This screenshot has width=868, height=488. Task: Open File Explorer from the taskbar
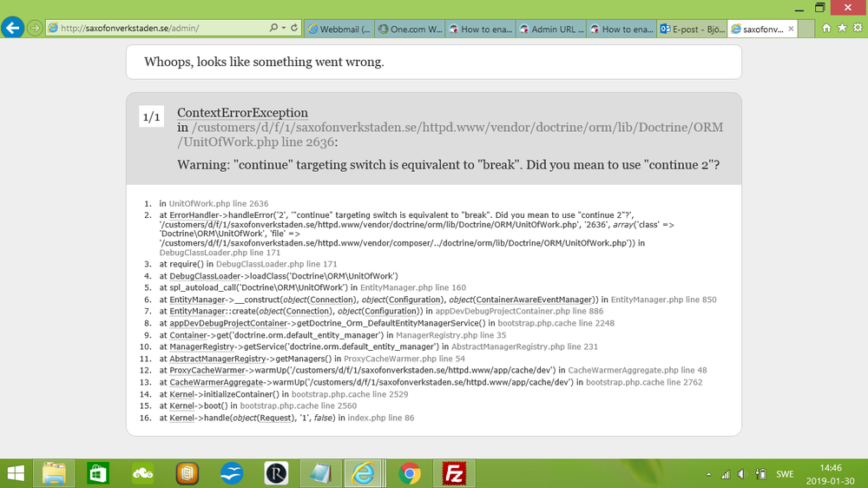click(x=54, y=473)
